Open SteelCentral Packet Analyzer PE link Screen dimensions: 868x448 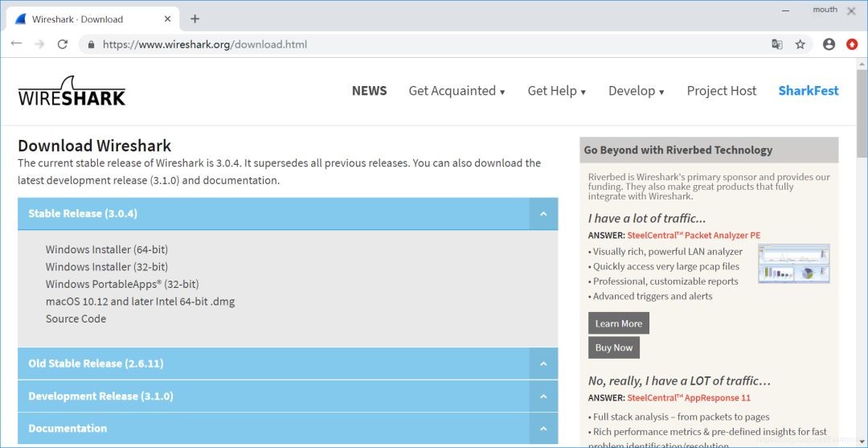(694, 236)
